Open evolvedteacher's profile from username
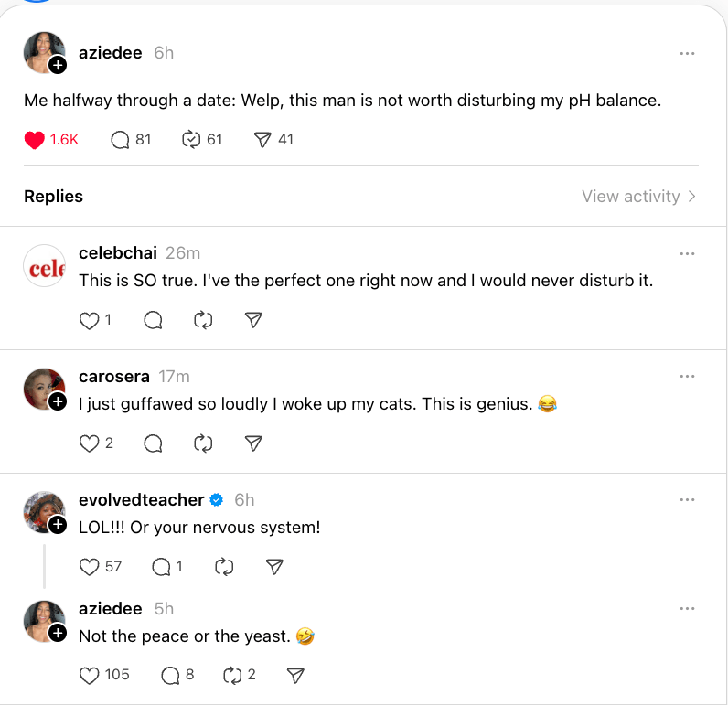 pyautogui.click(x=141, y=500)
